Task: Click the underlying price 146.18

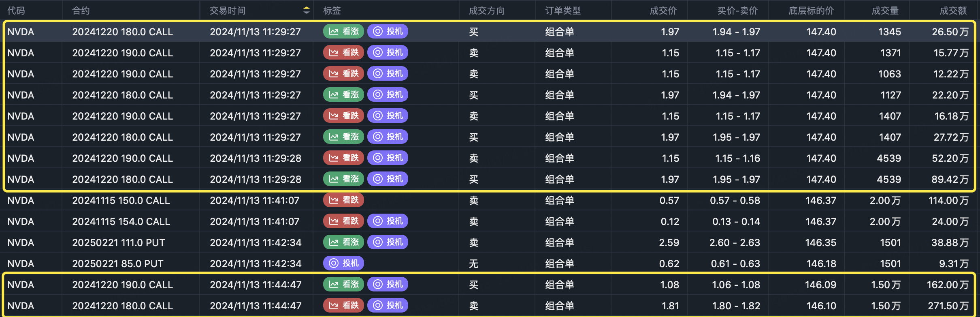Action: click(821, 263)
